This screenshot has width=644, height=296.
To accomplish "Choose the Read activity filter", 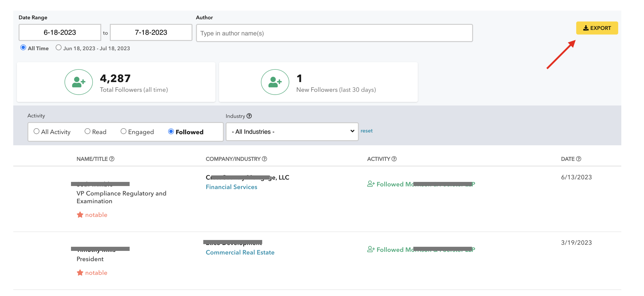I will pyautogui.click(x=87, y=131).
